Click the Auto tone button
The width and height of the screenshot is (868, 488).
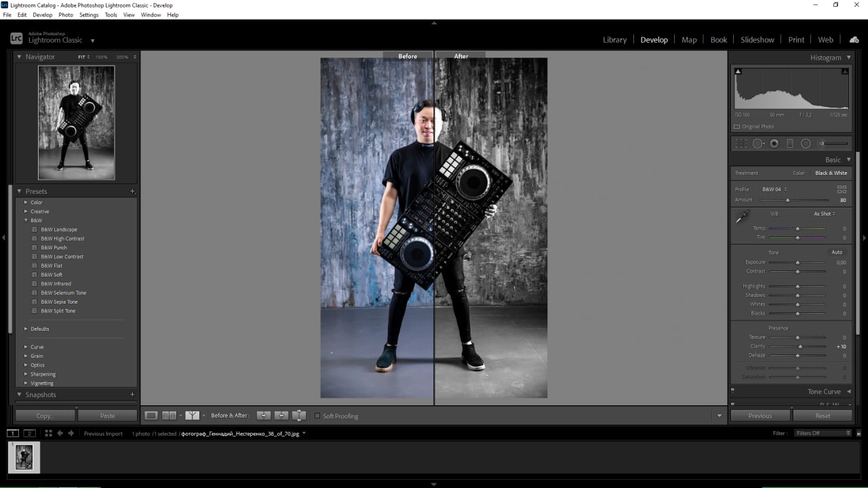tap(837, 252)
